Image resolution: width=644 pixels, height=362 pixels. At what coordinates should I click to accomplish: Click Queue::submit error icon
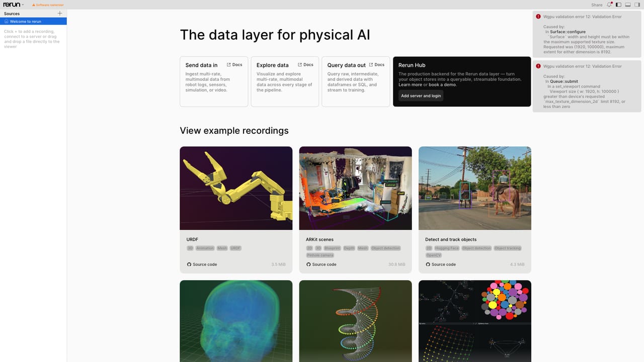(x=538, y=66)
